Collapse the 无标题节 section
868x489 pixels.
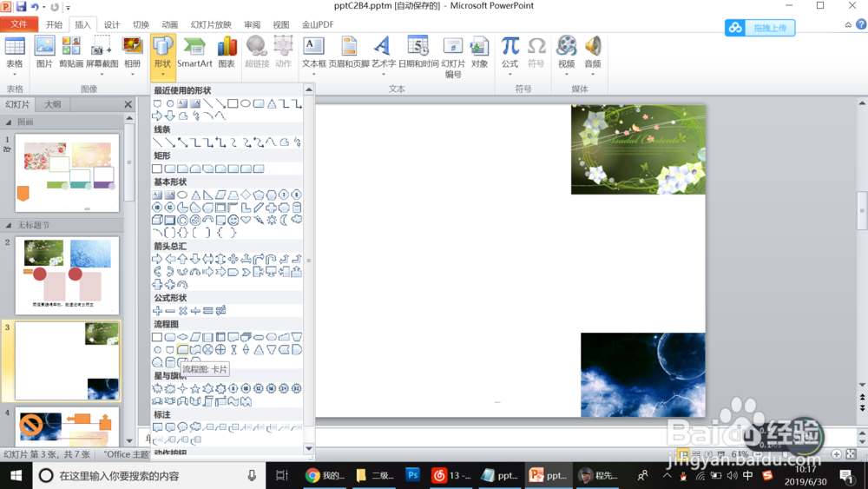[9, 225]
